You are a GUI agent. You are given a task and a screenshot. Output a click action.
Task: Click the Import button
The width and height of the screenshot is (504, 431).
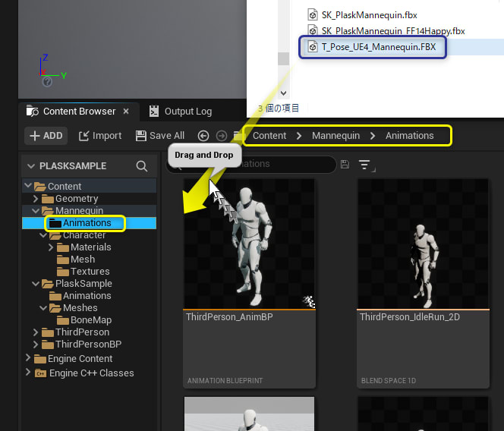tap(100, 136)
